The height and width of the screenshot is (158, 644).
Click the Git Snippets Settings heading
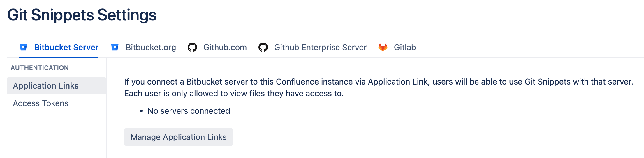tap(82, 15)
